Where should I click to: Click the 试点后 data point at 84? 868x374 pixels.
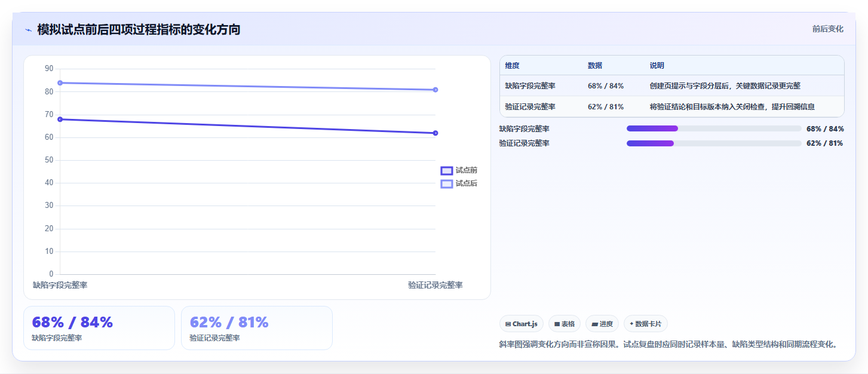pos(60,82)
